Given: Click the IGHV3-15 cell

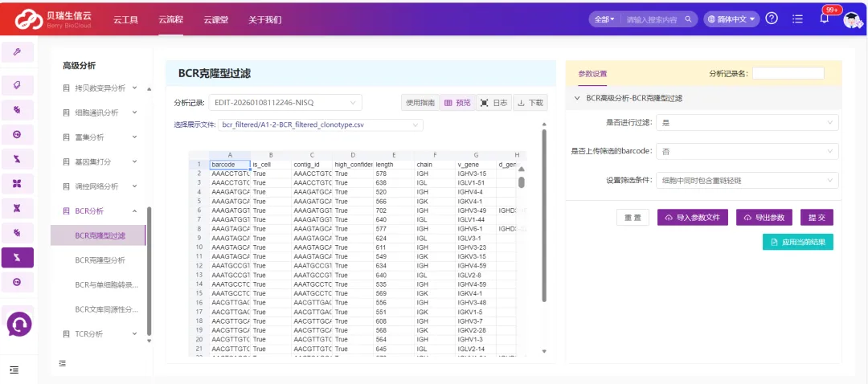Looking at the screenshot, I should pos(476,174).
